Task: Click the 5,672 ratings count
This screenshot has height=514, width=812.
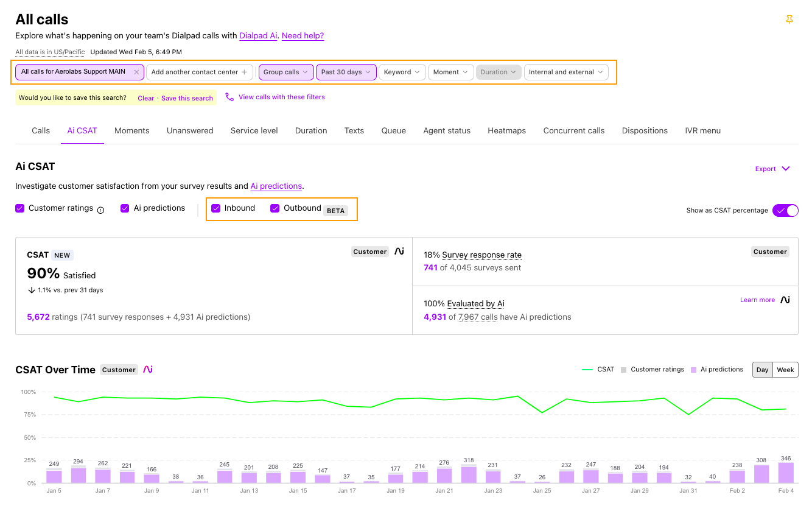Action: pos(38,317)
